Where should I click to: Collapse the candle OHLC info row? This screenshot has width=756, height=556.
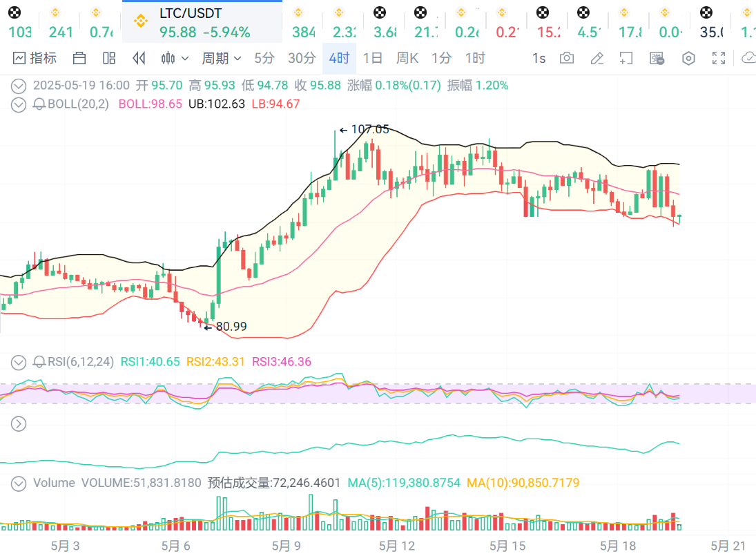[19, 86]
